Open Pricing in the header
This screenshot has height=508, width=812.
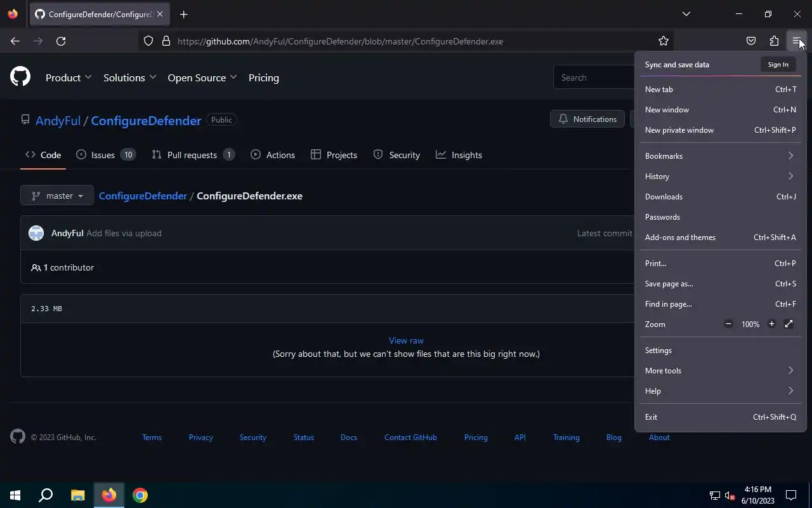pyautogui.click(x=264, y=77)
